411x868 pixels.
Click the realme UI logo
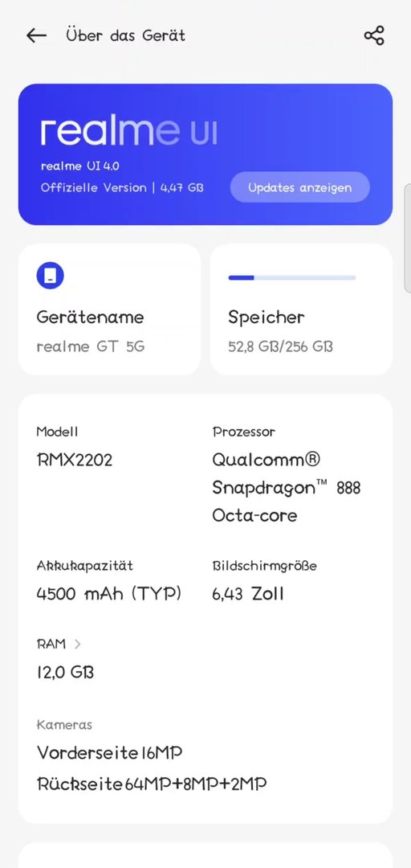point(129,132)
